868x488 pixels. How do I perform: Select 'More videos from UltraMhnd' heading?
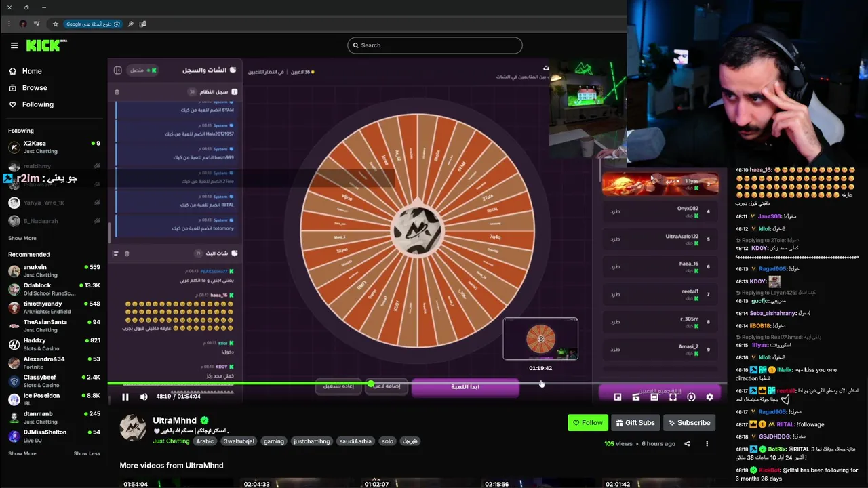(x=172, y=466)
